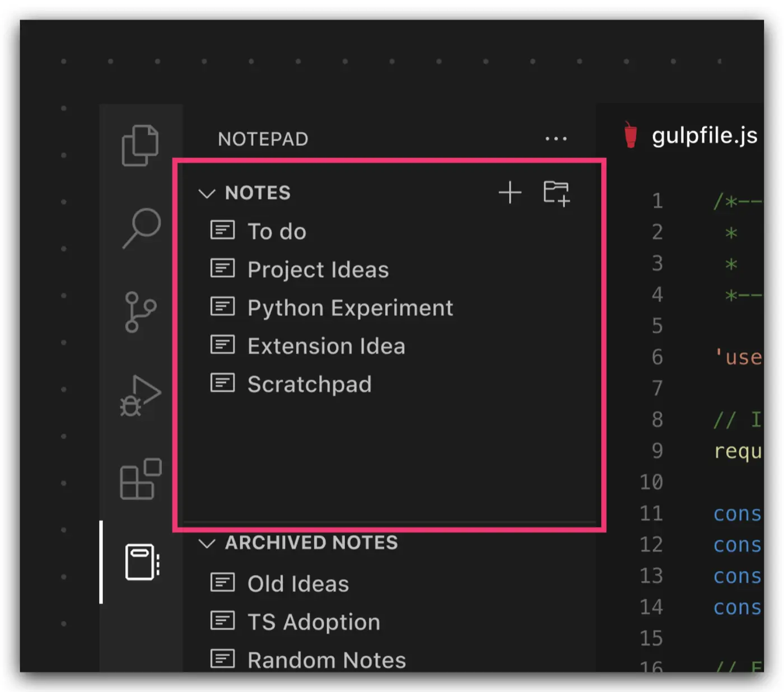Collapse the ARCHIVED NOTES section
The image size is (784, 692).
point(207,544)
